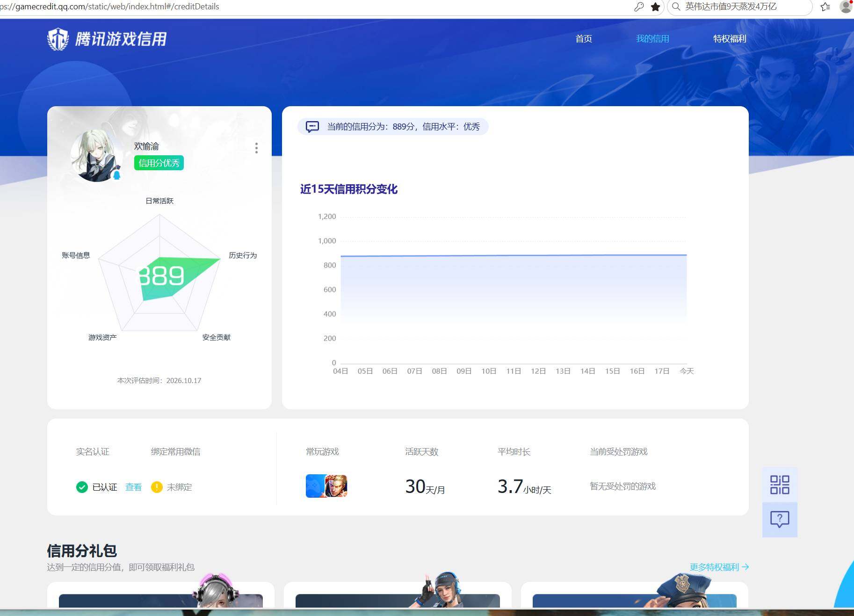The width and height of the screenshot is (854, 616).
Task: Click the chat bubble icon beside credit score message
Action: tap(312, 127)
